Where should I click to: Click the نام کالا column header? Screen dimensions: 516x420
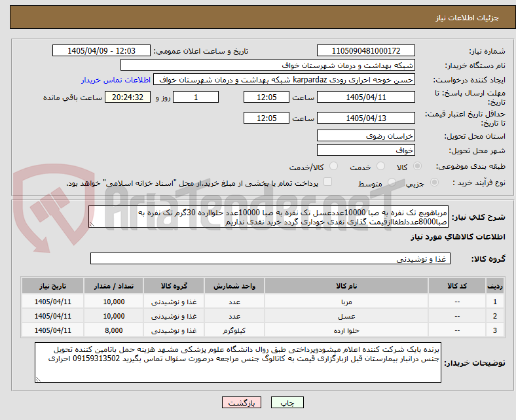click(x=346, y=286)
